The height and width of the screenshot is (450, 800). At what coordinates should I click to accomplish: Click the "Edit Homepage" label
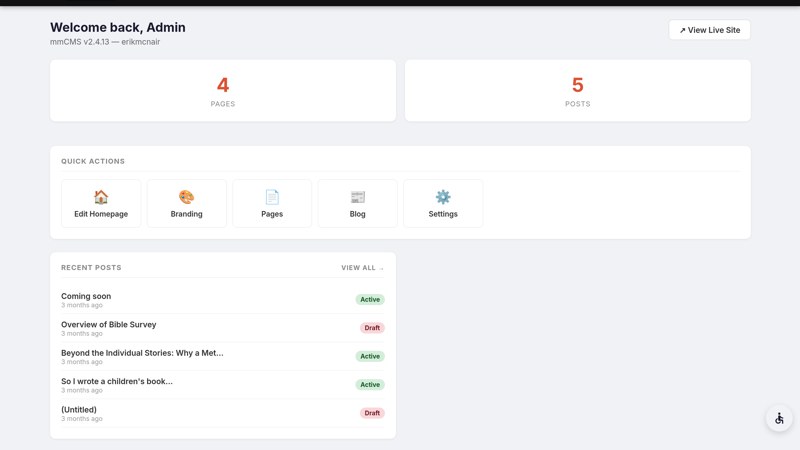[x=101, y=214]
